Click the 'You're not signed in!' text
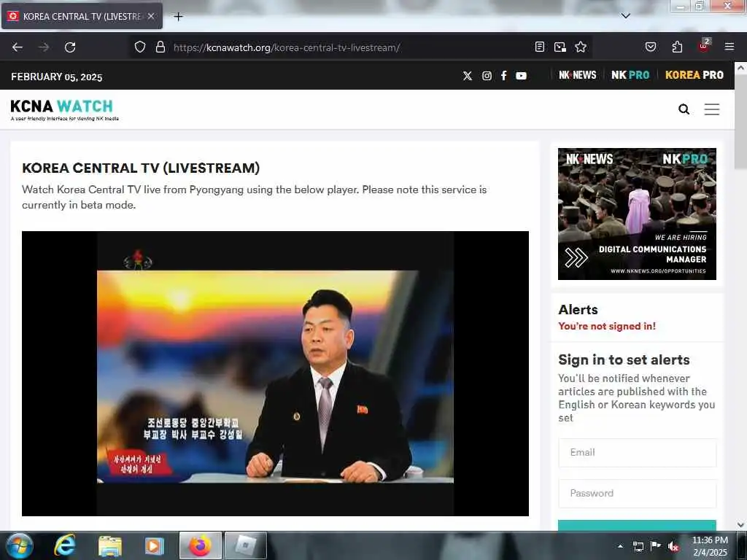747x560 pixels. click(x=607, y=326)
